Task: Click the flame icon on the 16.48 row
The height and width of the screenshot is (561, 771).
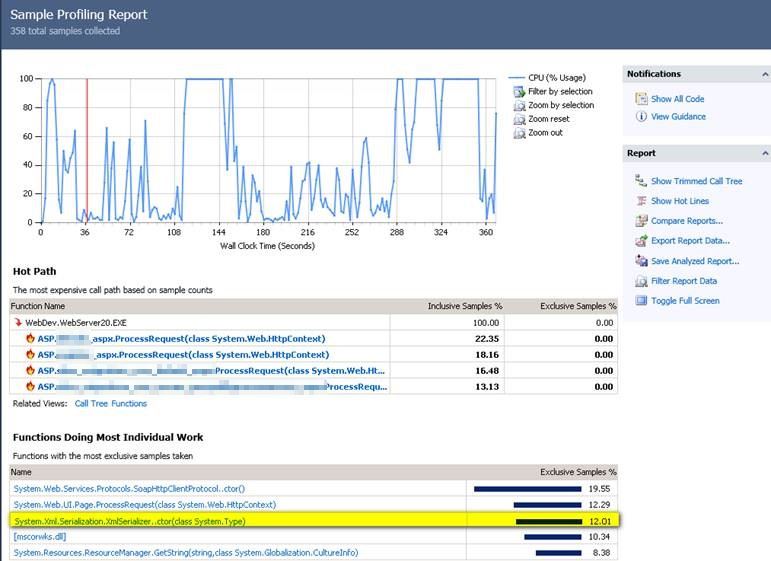Action: pos(30,370)
